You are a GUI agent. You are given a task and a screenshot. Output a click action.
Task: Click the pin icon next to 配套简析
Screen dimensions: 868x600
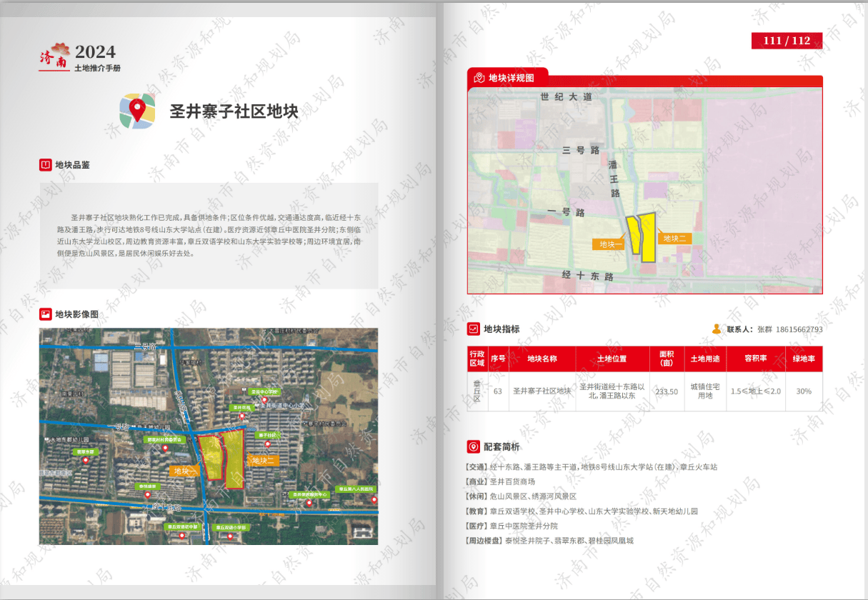473,447
